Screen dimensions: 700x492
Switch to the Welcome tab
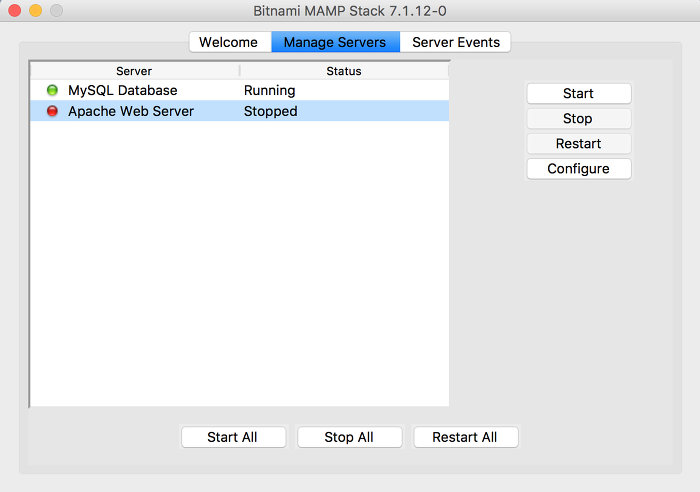[230, 42]
